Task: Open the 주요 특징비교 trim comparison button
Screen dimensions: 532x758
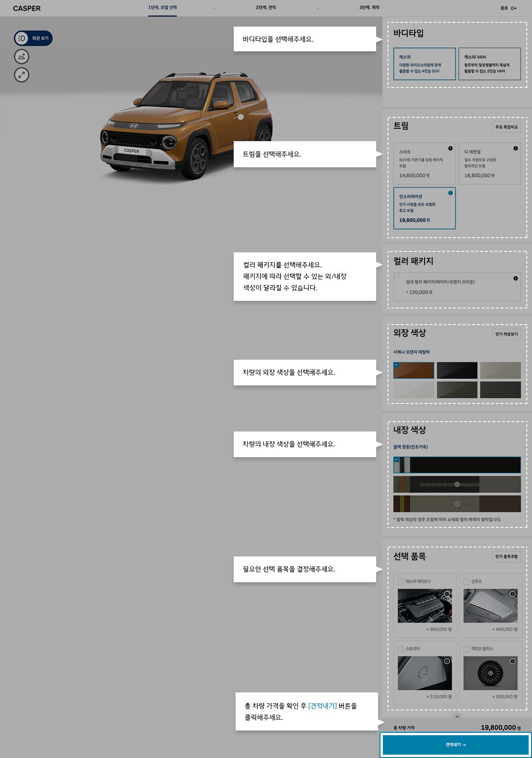Action: (x=506, y=127)
